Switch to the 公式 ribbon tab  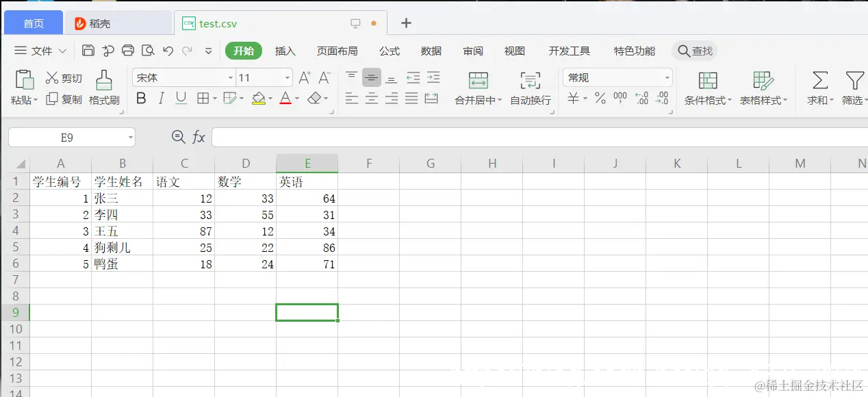pos(390,51)
